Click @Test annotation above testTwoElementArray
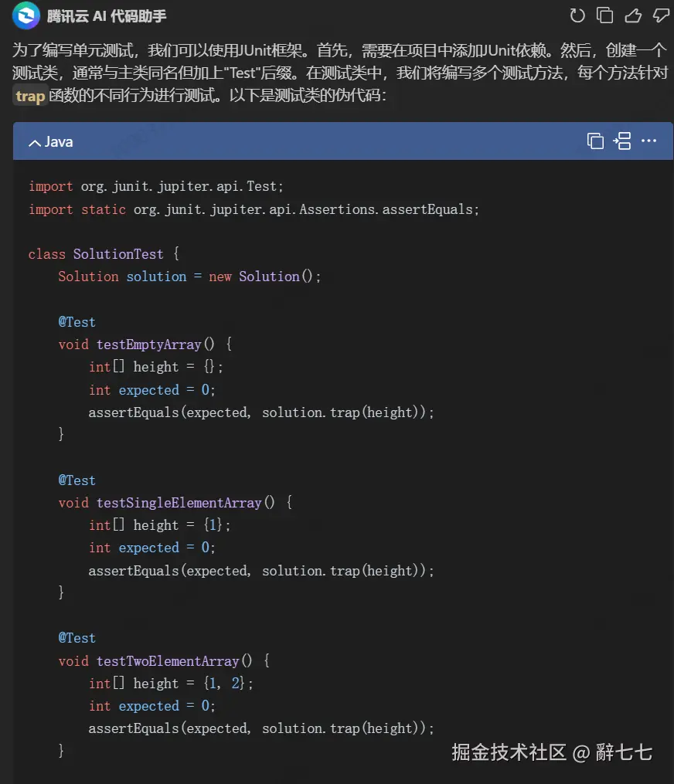The image size is (674, 784). pyautogui.click(x=77, y=638)
